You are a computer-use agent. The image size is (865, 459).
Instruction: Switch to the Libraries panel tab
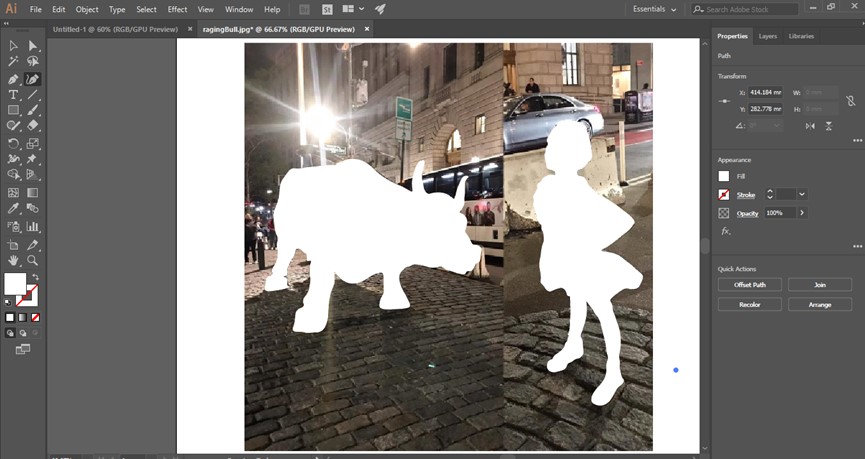[x=801, y=36]
